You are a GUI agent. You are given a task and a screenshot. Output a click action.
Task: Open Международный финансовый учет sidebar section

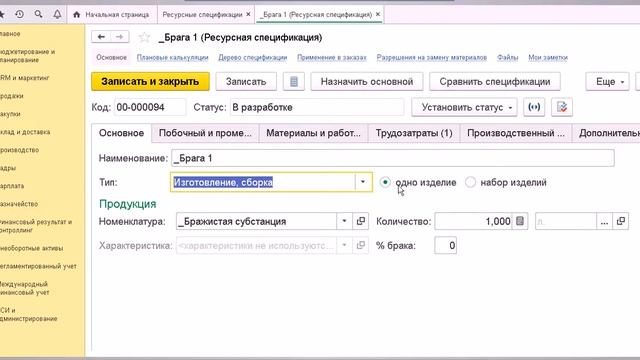24,288
